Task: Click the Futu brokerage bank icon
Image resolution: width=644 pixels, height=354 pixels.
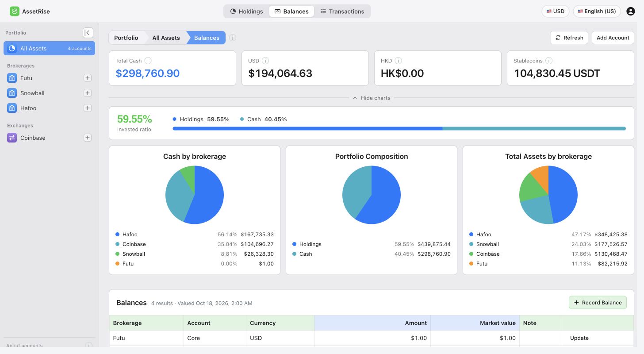Action: pyautogui.click(x=12, y=78)
